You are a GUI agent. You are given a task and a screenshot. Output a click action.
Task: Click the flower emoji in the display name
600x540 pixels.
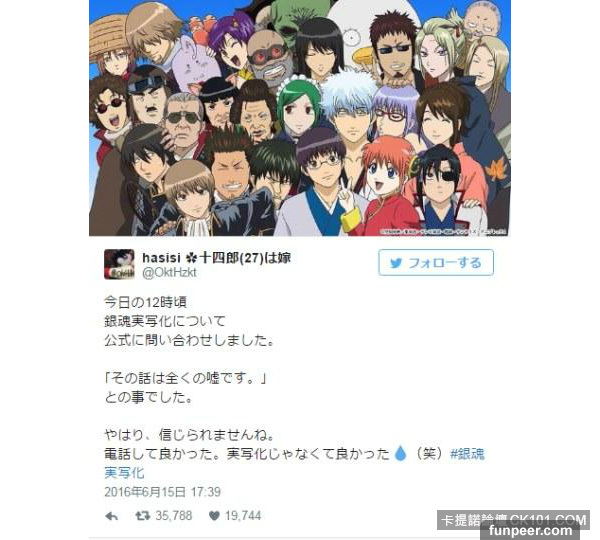coord(191,258)
